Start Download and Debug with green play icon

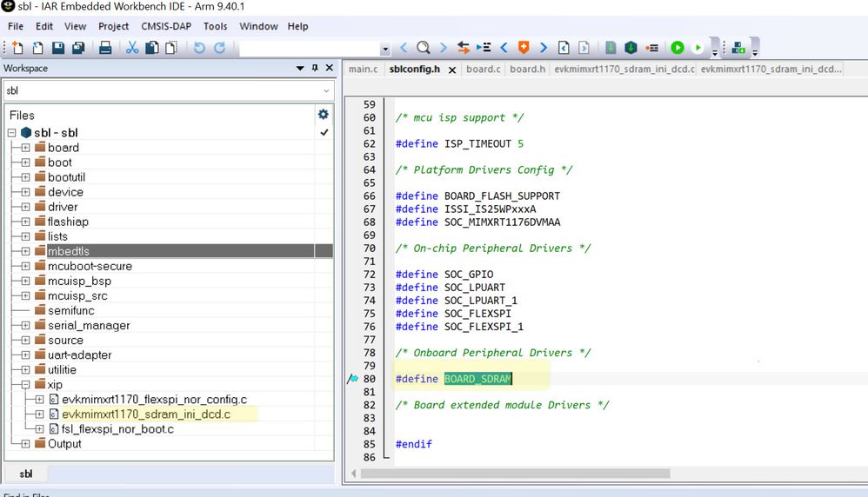(677, 48)
